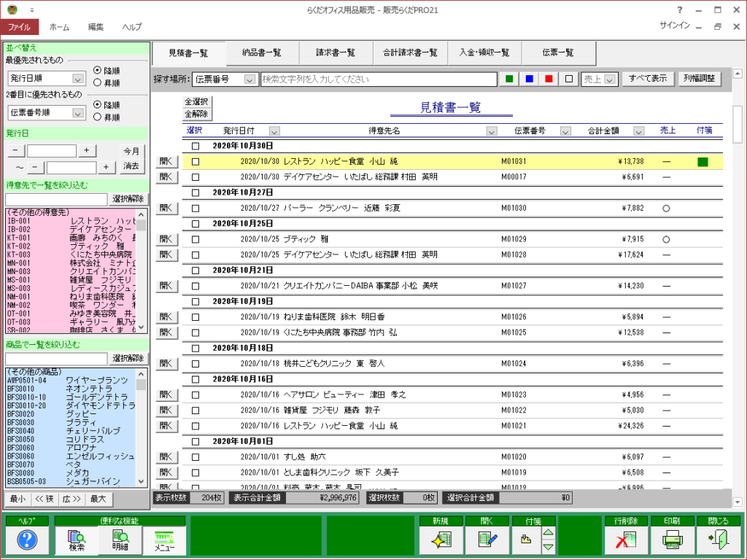747x560 pixels.
Task: Open quick access toolbar customize arrow
Action: [x=32, y=10]
